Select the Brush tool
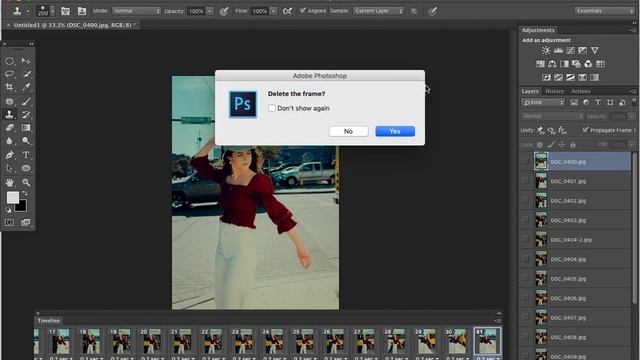Screen dimensions: 640x360 coord(26,101)
